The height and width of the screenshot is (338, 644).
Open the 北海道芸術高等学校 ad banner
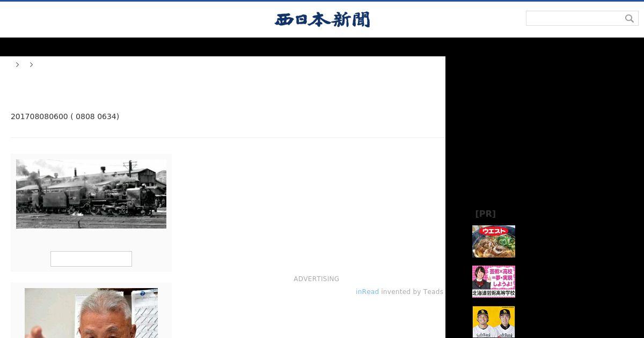494,282
